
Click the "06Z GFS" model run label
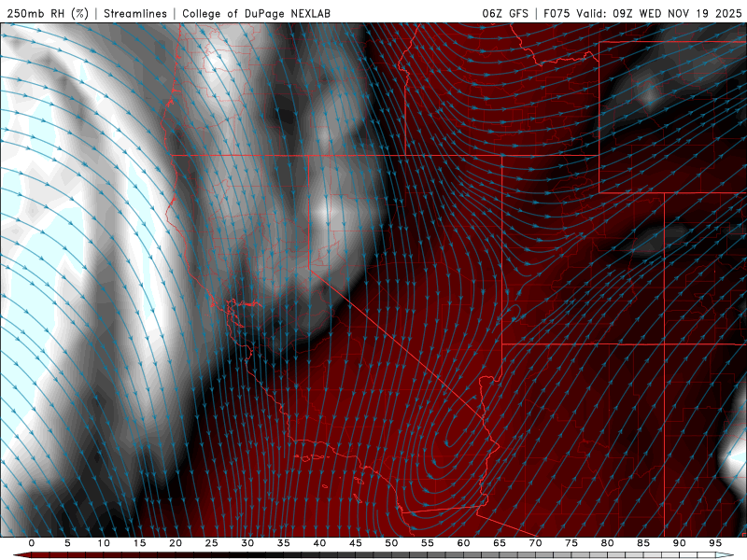(505, 13)
